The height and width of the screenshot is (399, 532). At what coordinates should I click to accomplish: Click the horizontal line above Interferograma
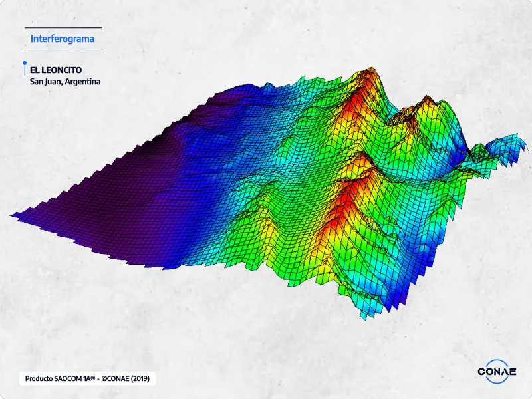coord(63,28)
